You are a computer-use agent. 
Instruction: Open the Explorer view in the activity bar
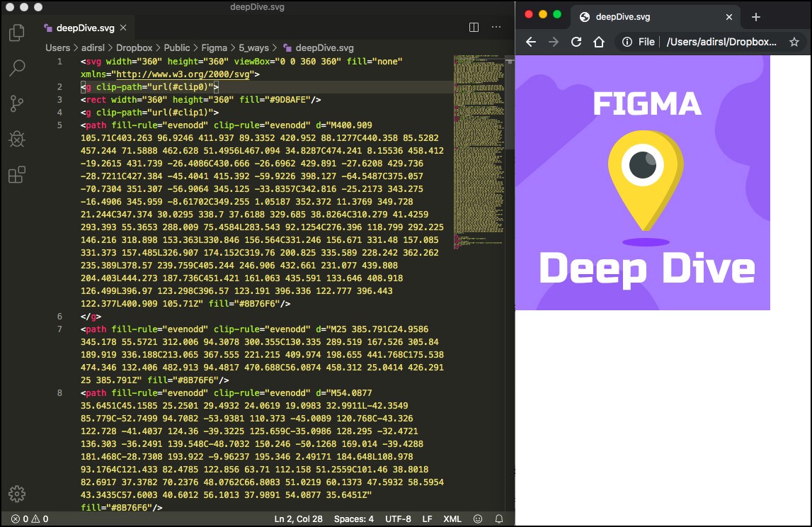point(16,33)
